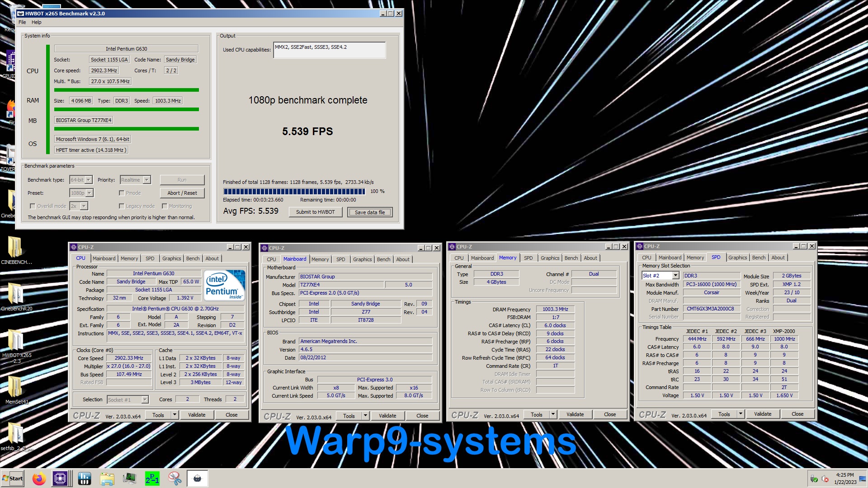Image resolution: width=868 pixels, height=488 pixels.
Task: Click the HWBOT x265 window title icon
Action: click(21, 14)
